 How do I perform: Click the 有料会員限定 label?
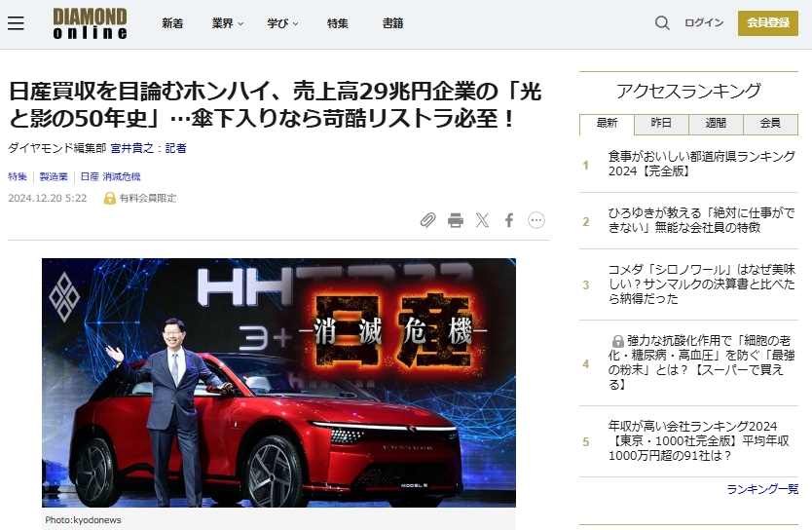pyautogui.click(x=148, y=198)
